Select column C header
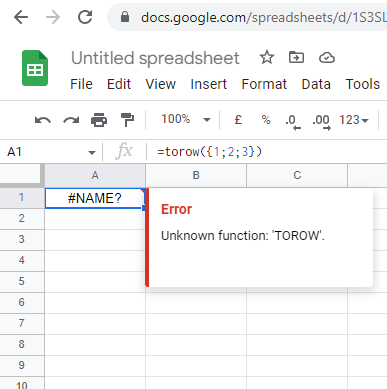The image size is (387, 389). 297,175
